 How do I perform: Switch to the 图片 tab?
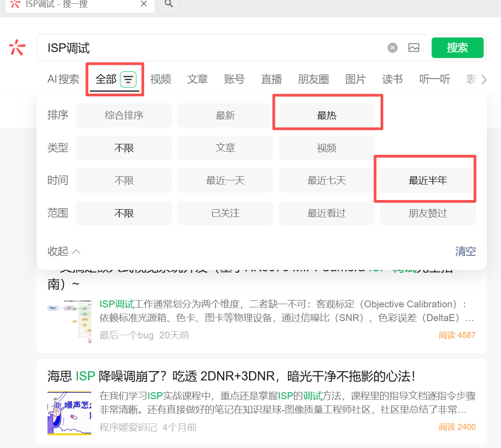click(x=355, y=79)
